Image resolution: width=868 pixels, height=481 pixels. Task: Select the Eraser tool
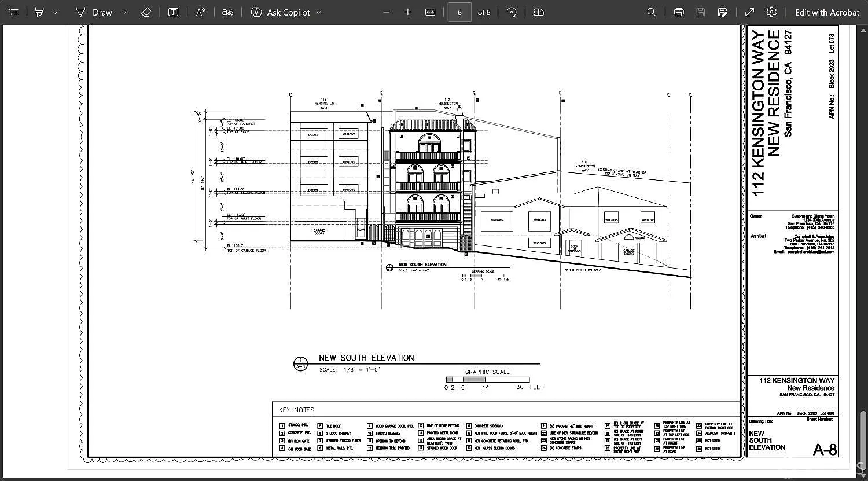(x=146, y=12)
